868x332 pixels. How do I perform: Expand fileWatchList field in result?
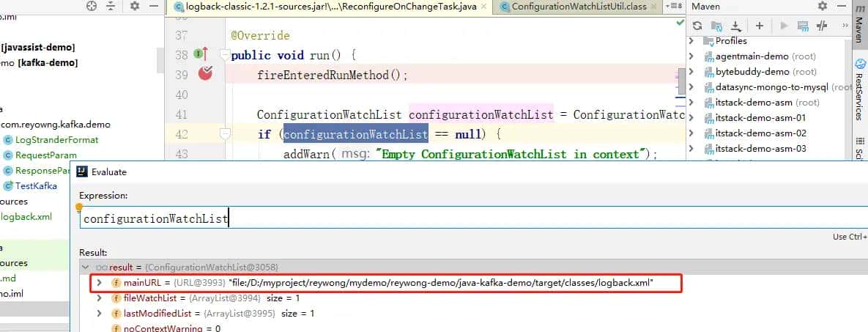(99, 298)
